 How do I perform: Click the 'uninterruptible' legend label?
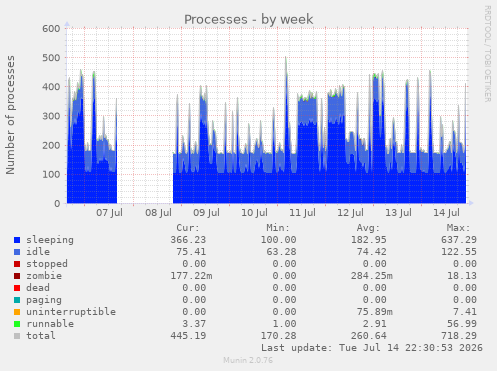pyautogui.click(x=71, y=312)
